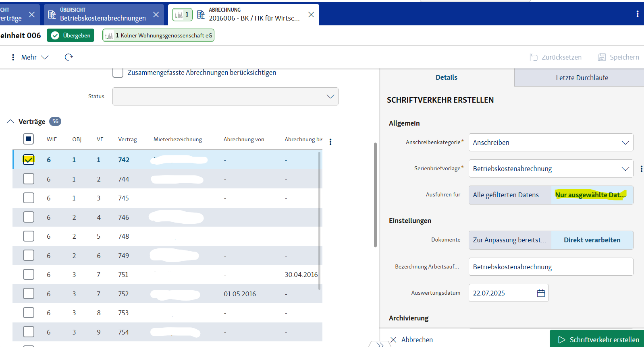Viewport: 644px width, 347px height.
Task: Open the table column options kebab menu
Action: pyautogui.click(x=330, y=142)
